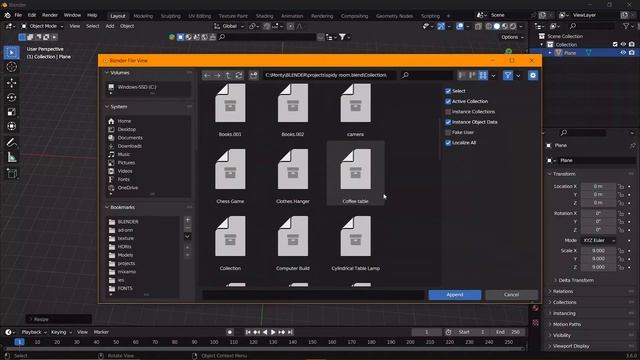
Task: Enable the Select checkbox
Action: pyautogui.click(x=448, y=91)
